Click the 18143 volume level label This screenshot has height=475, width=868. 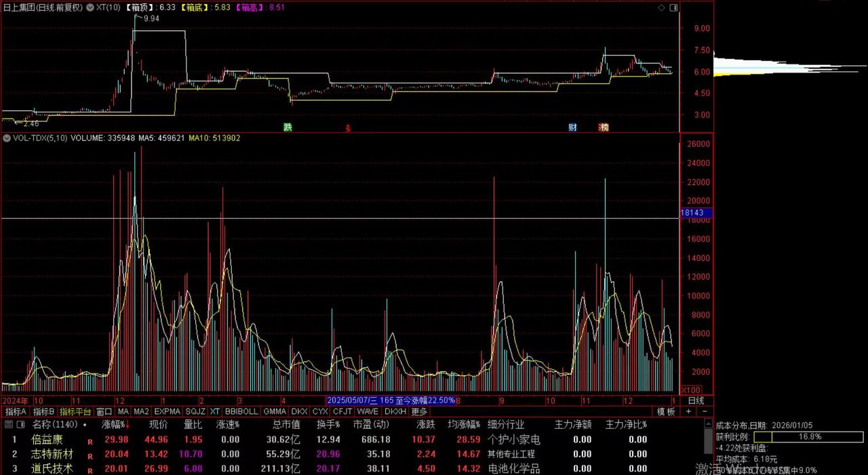click(696, 213)
